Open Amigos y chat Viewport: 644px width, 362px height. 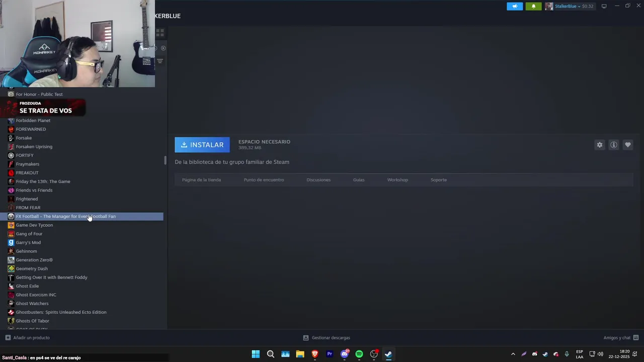[621, 337]
